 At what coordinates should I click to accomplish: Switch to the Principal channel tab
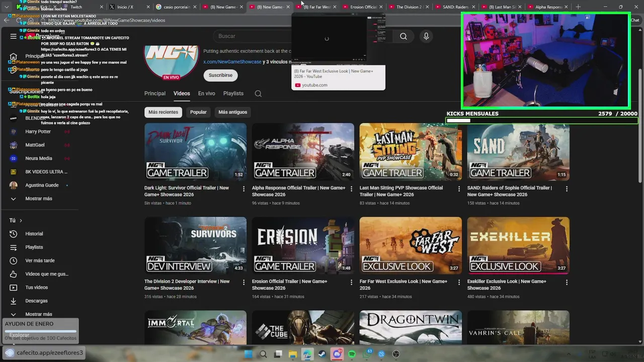pos(155,94)
